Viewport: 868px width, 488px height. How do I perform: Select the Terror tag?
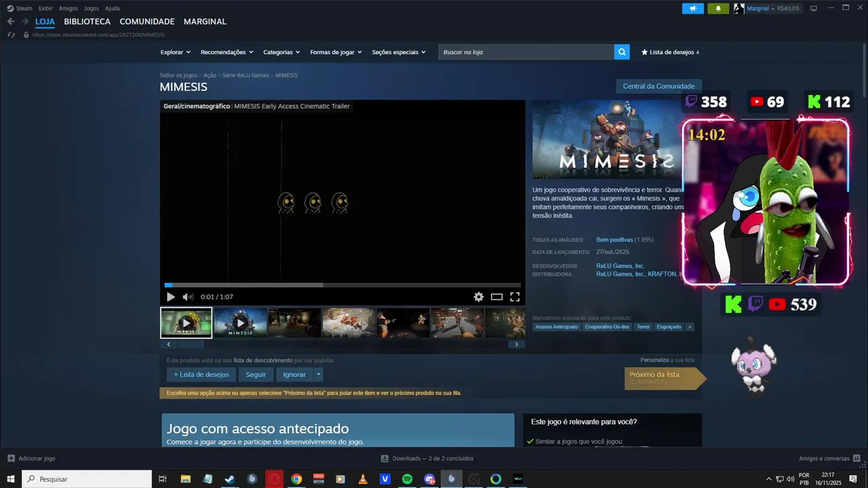(643, 327)
